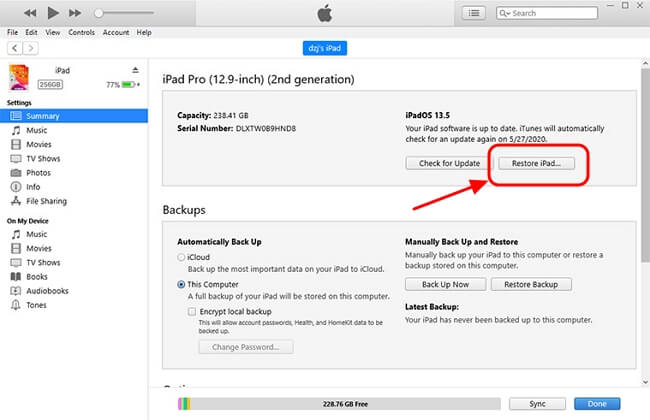
Task: Click the storage capacity bar
Action: pyautogui.click(x=339, y=404)
